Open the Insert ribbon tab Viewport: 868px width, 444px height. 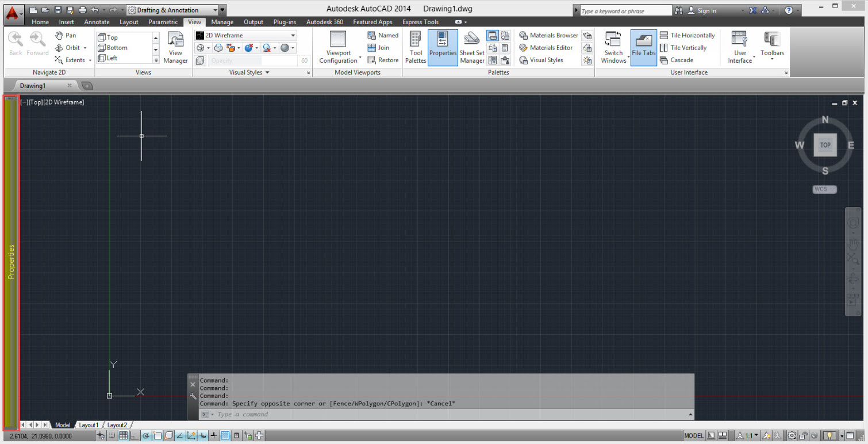pyautogui.click(x=66, y=22)
